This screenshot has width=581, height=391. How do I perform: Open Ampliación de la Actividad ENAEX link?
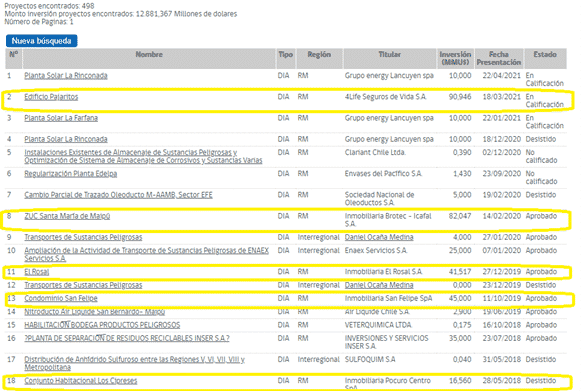(146, 254)
